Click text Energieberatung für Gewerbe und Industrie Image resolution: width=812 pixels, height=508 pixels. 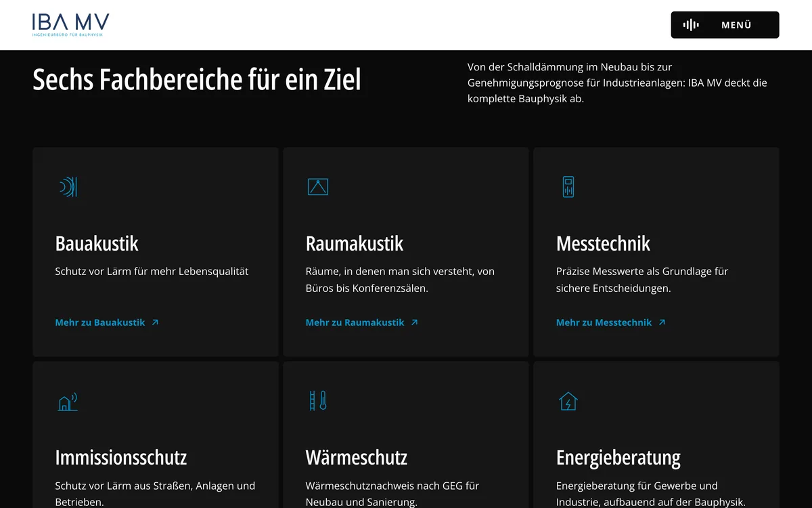click(651, 494)
